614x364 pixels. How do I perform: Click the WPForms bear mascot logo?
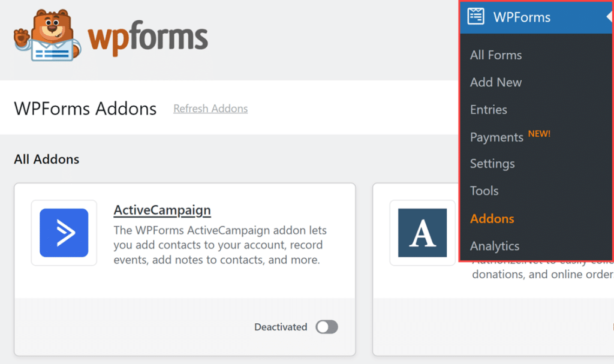[x=47, y=35]
